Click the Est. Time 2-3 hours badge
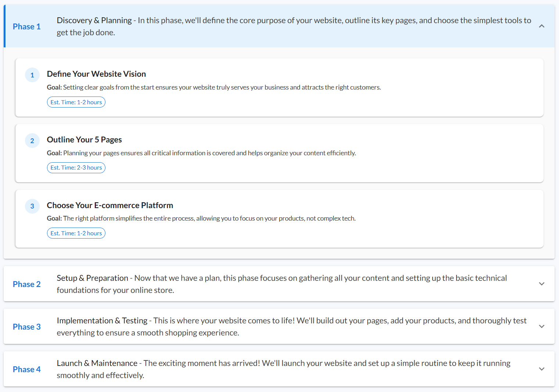The image size is (559, 392). click(x=76, y=167)
